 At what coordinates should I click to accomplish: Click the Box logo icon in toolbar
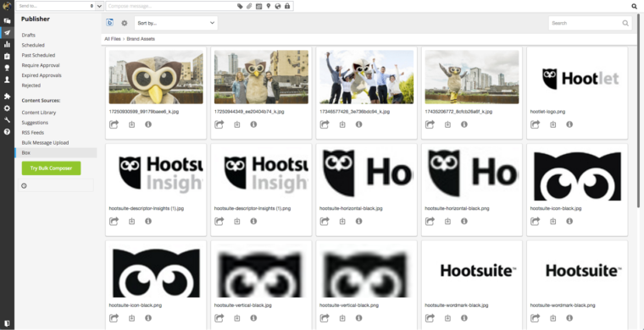(x=109, y=23)
